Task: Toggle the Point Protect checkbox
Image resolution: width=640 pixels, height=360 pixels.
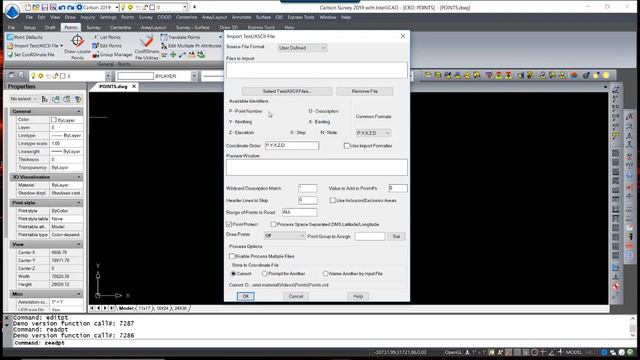Action: pyautogui.click(x=229, y=224)
